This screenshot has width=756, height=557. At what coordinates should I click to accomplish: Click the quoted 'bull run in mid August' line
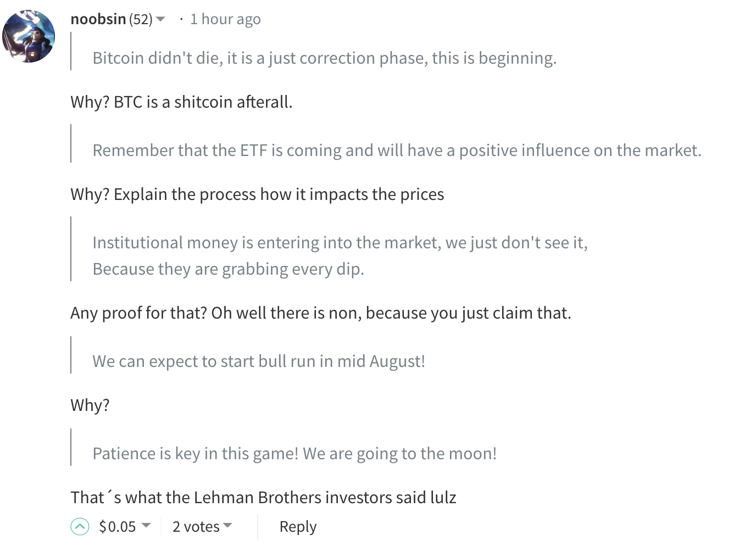coord(258,361)
